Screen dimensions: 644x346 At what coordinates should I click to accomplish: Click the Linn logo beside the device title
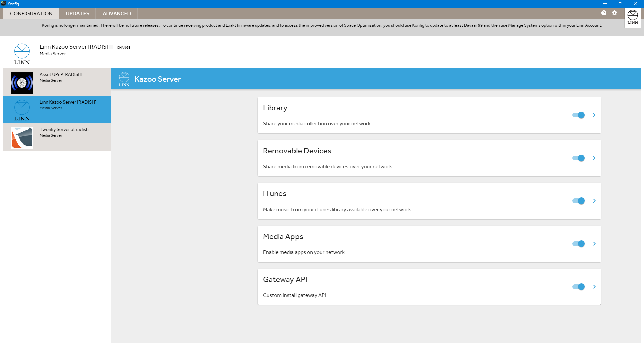[x=22, y=54]
